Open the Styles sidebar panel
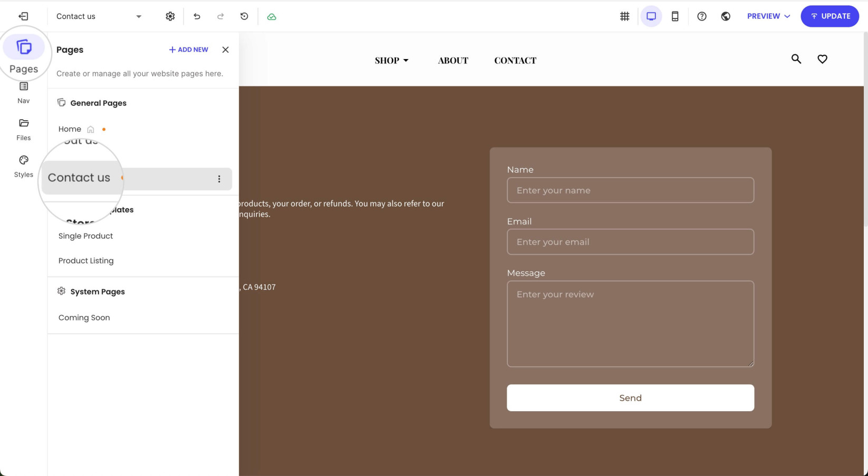 pos(24,167)
